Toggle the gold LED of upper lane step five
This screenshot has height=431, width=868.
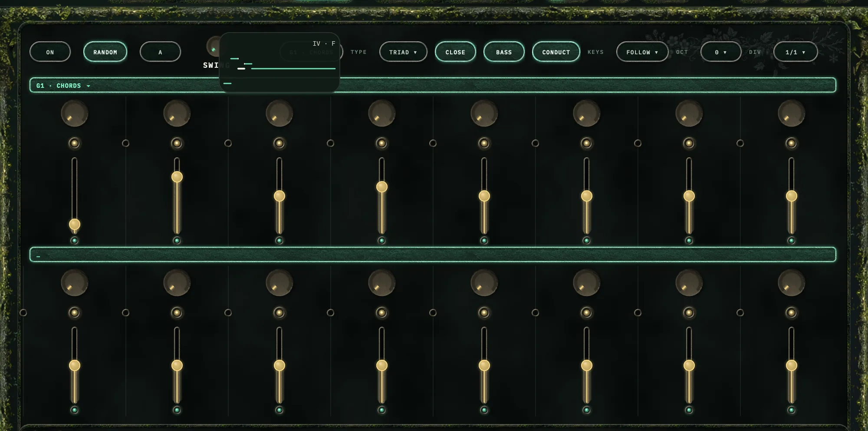484,143
